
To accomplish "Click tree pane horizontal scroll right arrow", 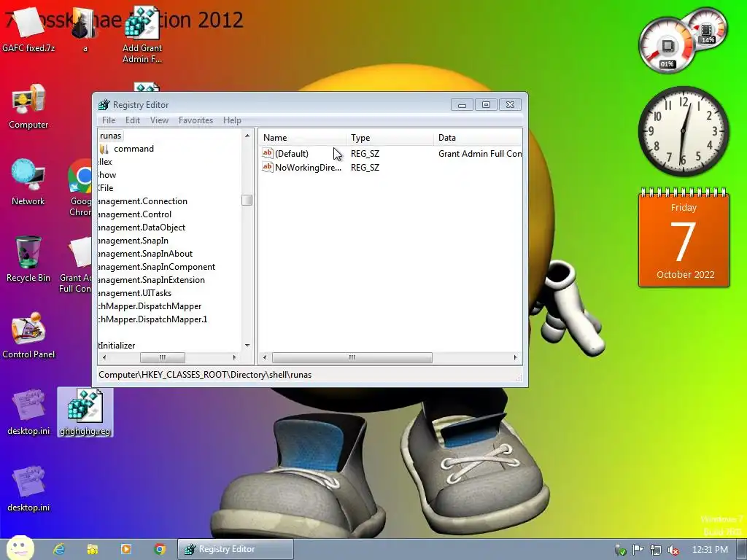I will [x=234, y=357].
